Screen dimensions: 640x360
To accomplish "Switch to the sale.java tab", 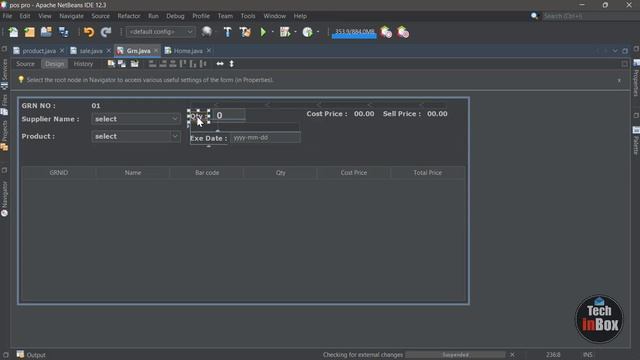I will point(91,51).
